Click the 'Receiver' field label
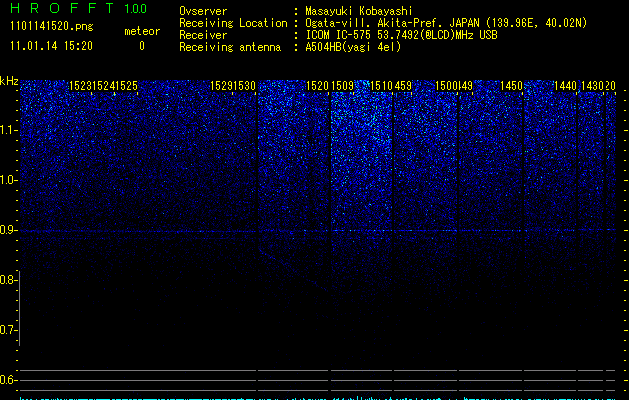The width and height of the screenshot is (629, 400). tap(203, 35)
